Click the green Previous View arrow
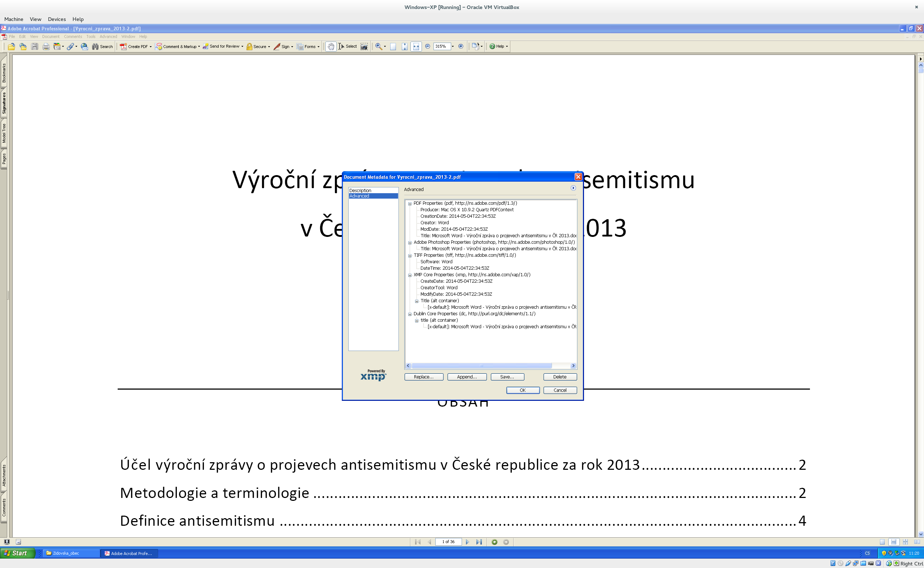 (x=494, y=542)
